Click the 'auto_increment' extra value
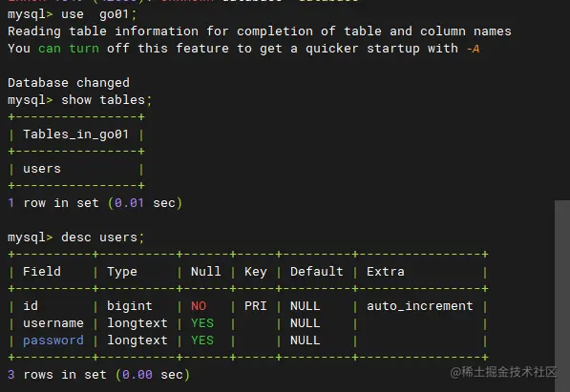 click(420, 306)
